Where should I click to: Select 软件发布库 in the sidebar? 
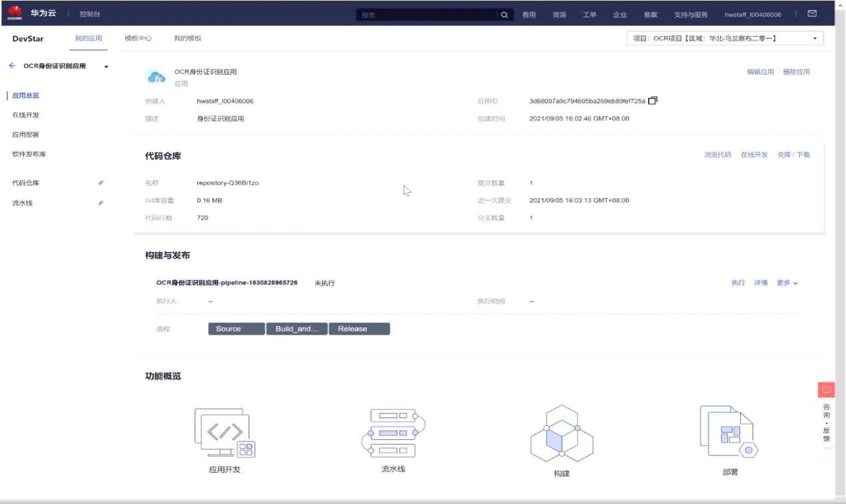pyautogui.click(x=29, y=154)
